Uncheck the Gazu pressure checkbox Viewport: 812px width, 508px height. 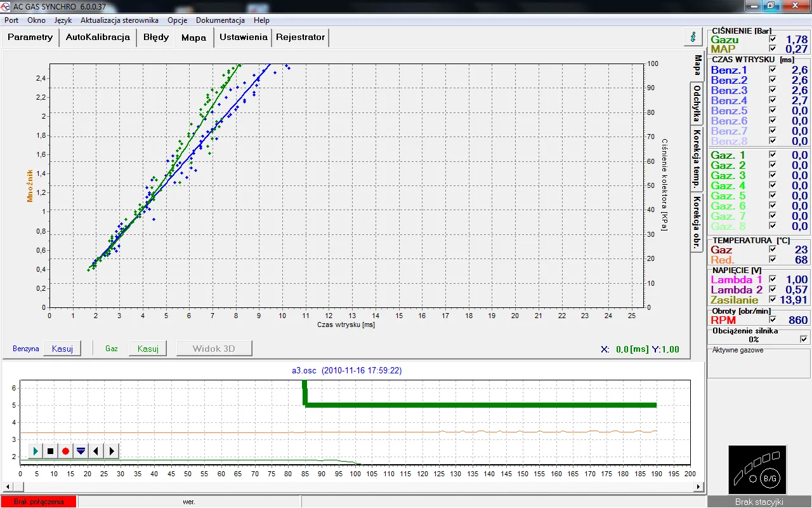(772, 39)
